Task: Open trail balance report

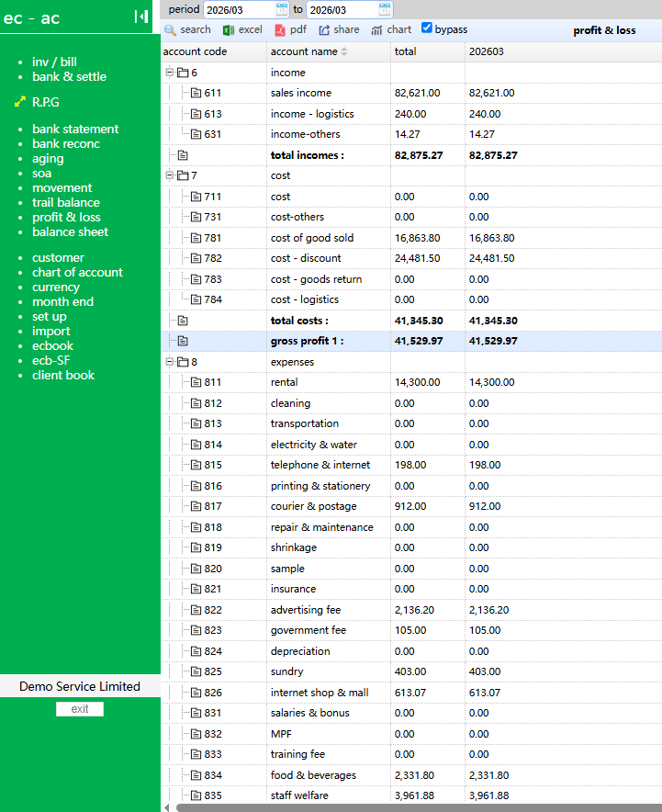Action: click(x=66, y=202)
